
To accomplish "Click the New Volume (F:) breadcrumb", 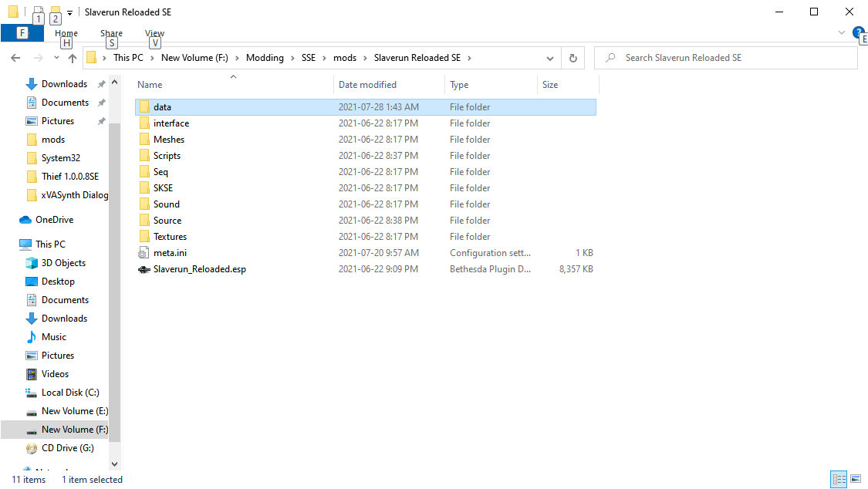I will 194,58.
